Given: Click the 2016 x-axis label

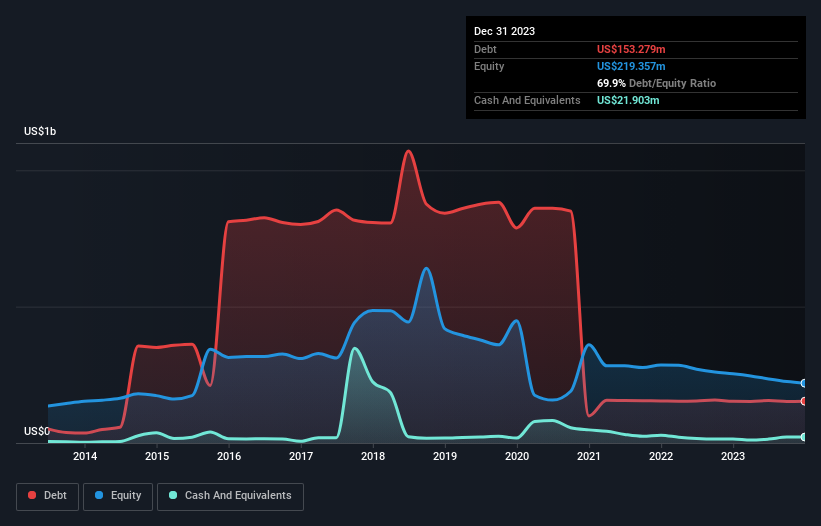Looking at the screenshot, I should point(229,456).
